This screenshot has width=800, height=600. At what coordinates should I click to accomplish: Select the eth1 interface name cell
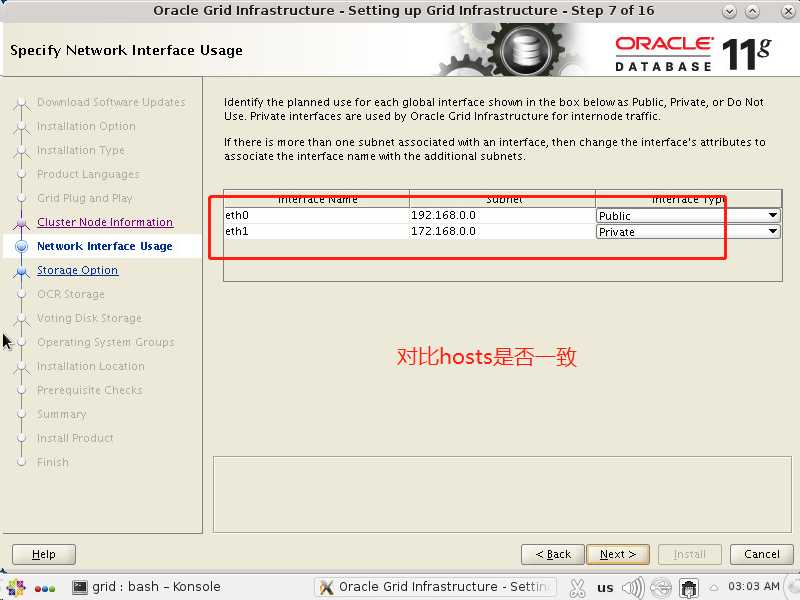(x=316, y=231)
